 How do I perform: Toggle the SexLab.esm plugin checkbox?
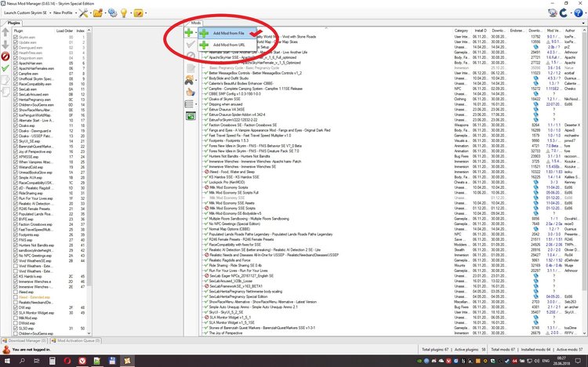(x=16, y=89)
